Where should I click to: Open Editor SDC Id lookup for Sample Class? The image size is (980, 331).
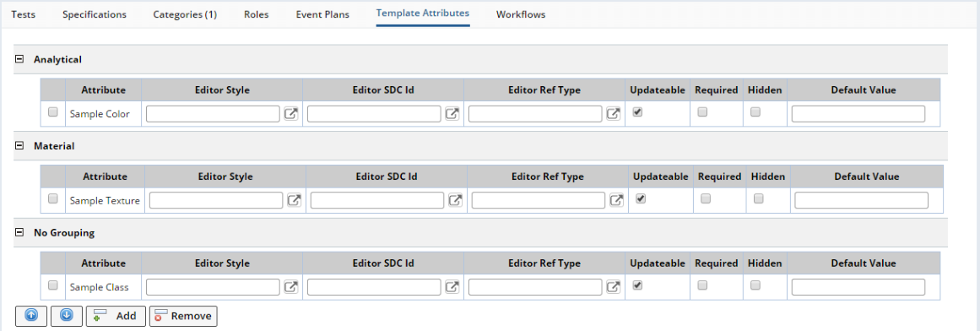pyautogui.click(x=453, y=286)
